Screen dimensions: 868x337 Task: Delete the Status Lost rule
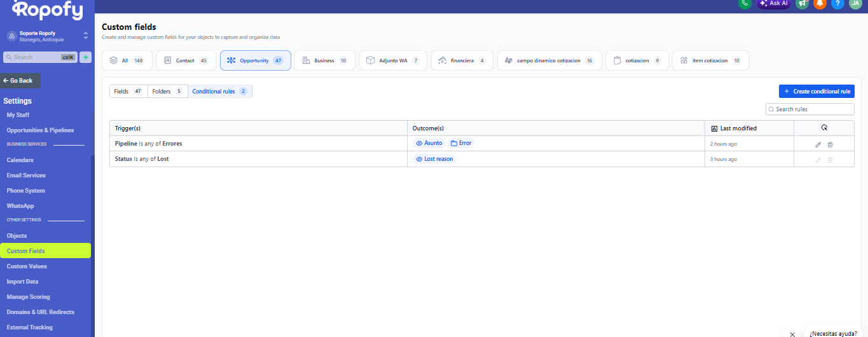(830, 160)
